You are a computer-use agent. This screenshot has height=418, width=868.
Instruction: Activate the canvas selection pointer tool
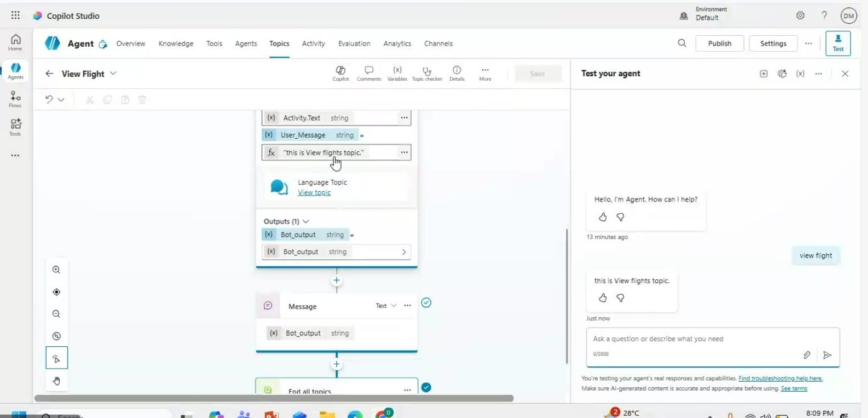pos(56,358)
